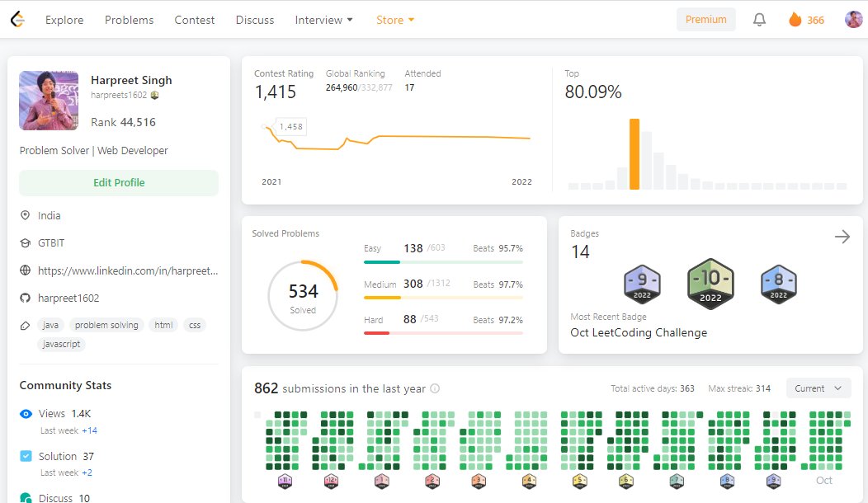This screenshot has height=503, width=868.
Task: Click the submissions info icon
Action: pyautogui.click(x=435, y=388)
